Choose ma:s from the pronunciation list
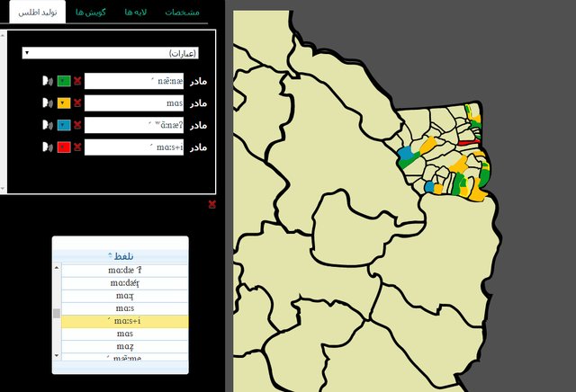Screen dimensions: 576x392 point(124,308)
